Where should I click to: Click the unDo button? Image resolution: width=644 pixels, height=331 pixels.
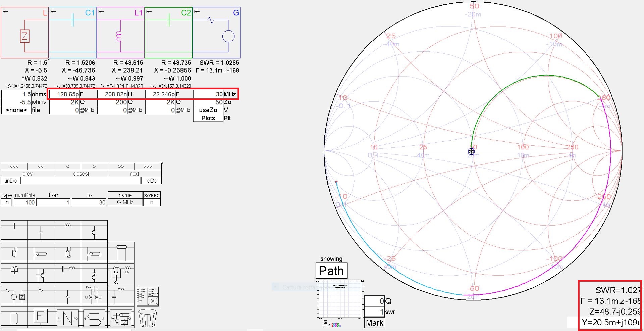[11, 181]
